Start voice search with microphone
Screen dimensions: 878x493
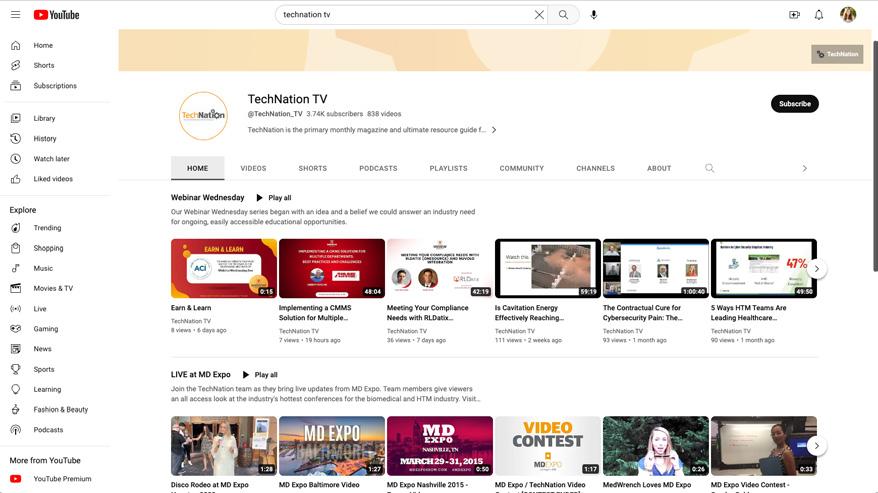coord(594,15)
